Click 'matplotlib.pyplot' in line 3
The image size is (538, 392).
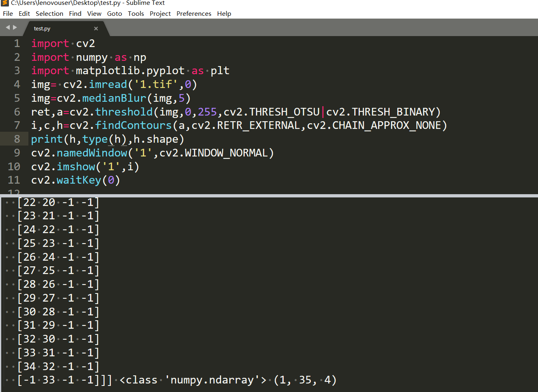(x=130, y=71)
